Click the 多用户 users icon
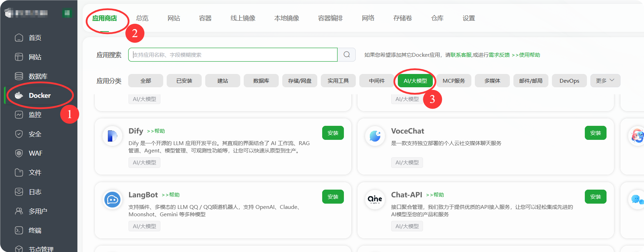This screenshot has height=252, width=644. click(x=19, y=211)
